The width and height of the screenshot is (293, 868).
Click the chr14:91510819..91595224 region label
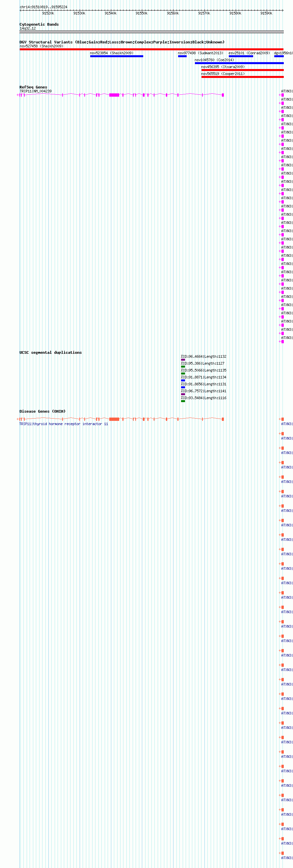point(43,7)
